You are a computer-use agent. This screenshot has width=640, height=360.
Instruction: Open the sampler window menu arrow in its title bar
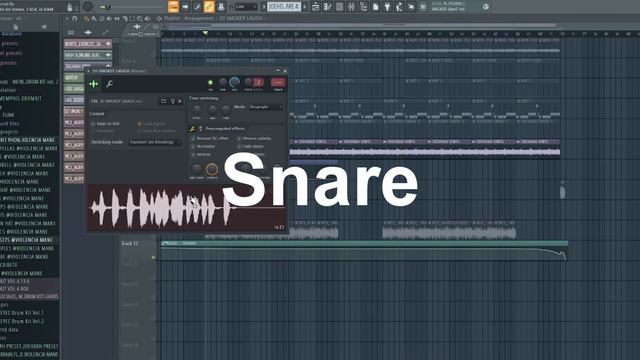[x=89, y=71]
